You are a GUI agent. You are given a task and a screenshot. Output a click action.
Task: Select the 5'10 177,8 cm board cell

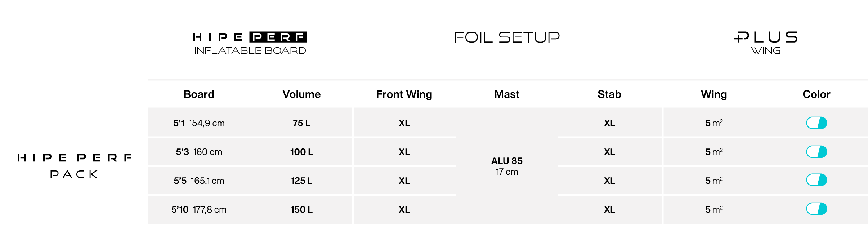(199, 210)
